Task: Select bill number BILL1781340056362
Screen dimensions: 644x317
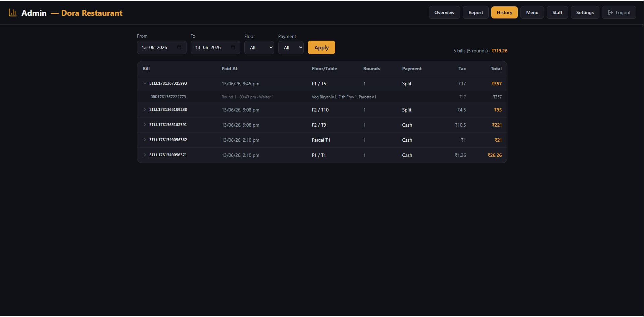Action: tap(168, 140)
